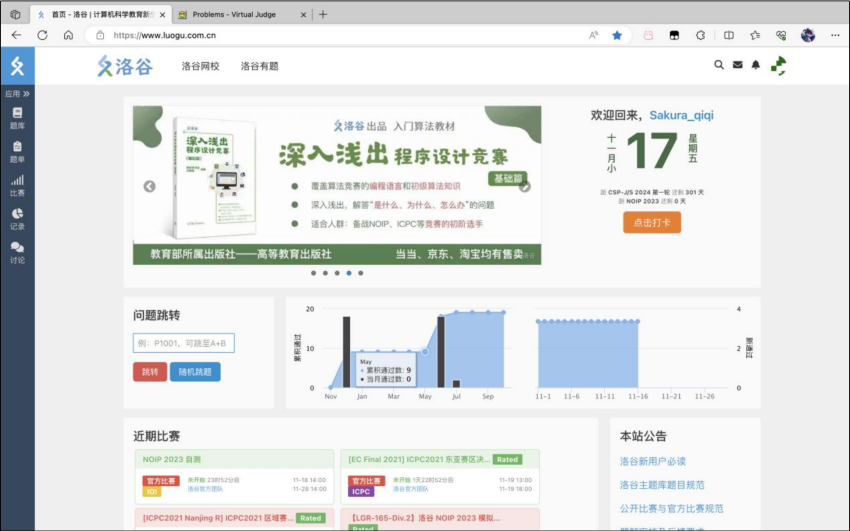The height and width of the screenshot is (531, 850).
Task: Open 洛谷新用户必读 announcement
Action: (653, 461)
